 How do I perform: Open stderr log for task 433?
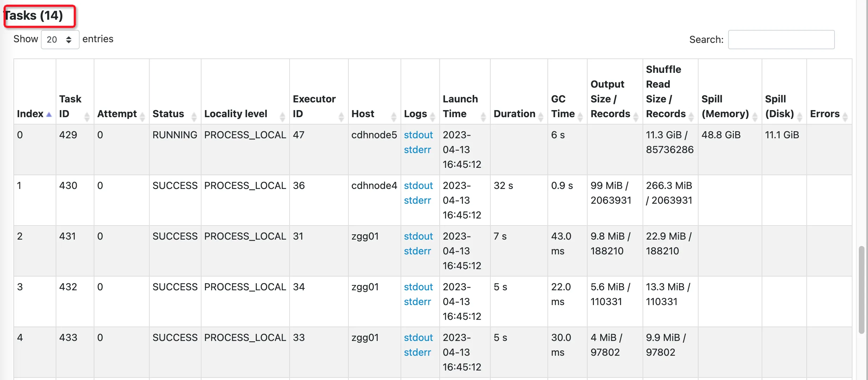[x=417, y=352]
